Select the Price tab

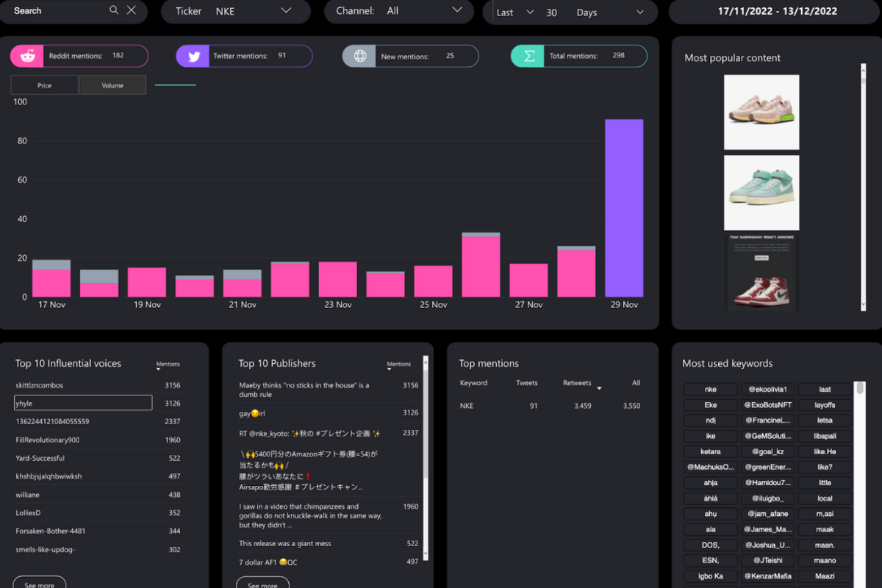click(44, 85)
